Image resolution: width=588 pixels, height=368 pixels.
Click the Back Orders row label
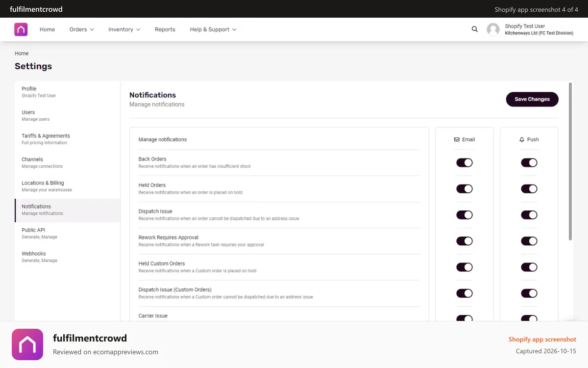[152, 159]
